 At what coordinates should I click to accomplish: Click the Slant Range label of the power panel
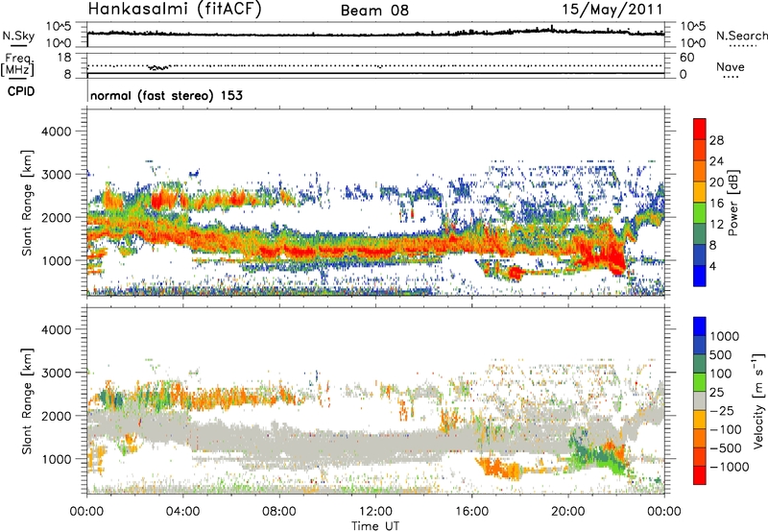(x=27, y=203)
